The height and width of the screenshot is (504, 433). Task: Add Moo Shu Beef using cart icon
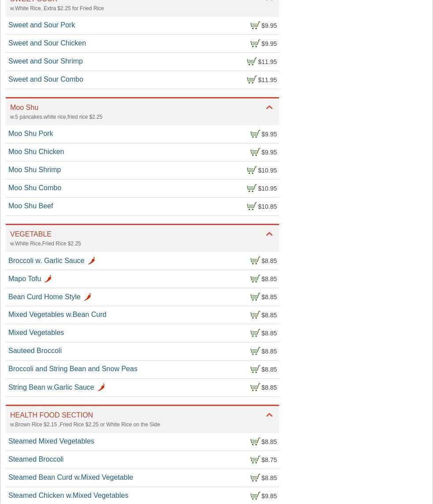click(251, 207)
